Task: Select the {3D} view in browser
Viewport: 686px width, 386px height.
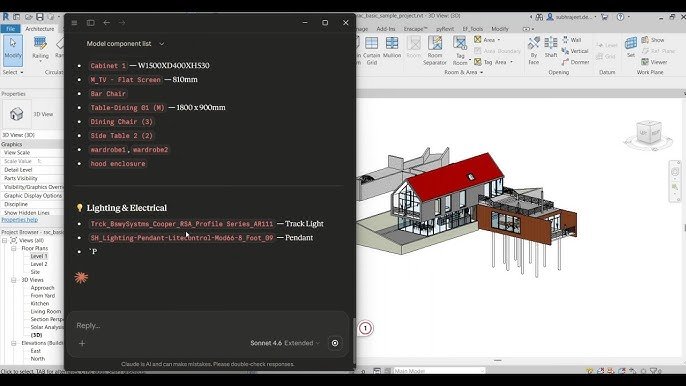Action: point(36,335)
